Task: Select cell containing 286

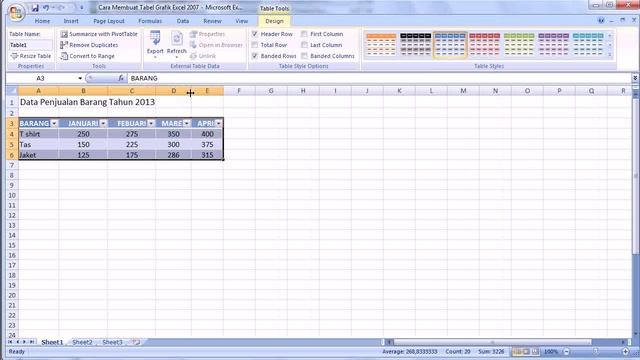Action: (x=173, y=155)
